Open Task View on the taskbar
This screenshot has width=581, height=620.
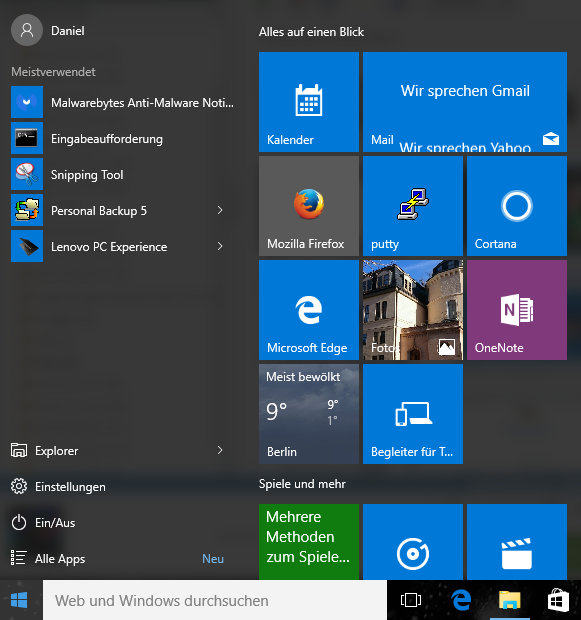[x=411, y=600]
